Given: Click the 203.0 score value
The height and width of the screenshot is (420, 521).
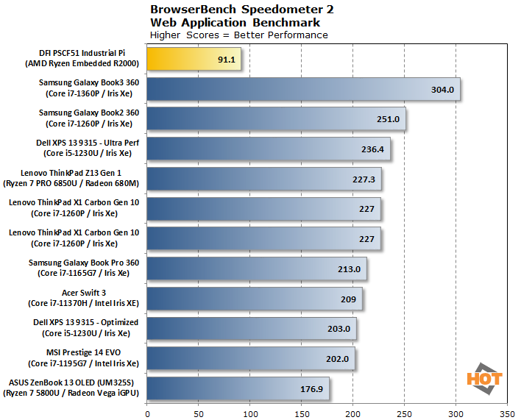Looking at the screenshot, I should click(x=339, y=329).
